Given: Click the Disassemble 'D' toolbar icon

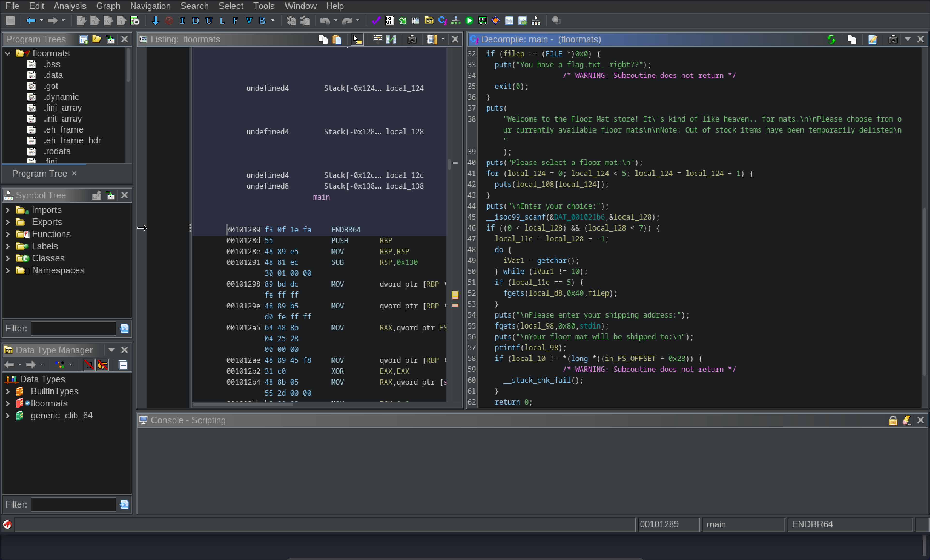Looking at the screenshot, I should [x=195, y=21].
